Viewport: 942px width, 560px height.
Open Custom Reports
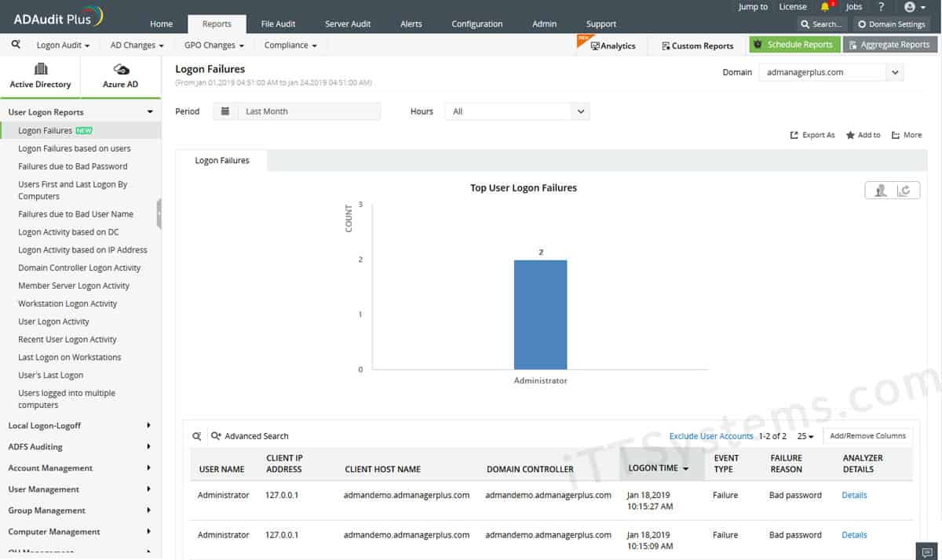pyautogui.click(x=697, y=45)
